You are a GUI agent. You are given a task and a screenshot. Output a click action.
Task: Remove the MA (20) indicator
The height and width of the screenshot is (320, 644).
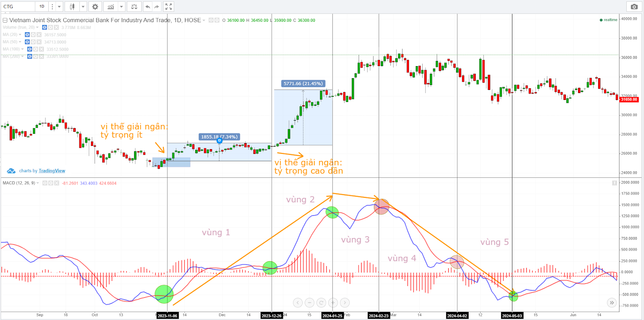39,35
